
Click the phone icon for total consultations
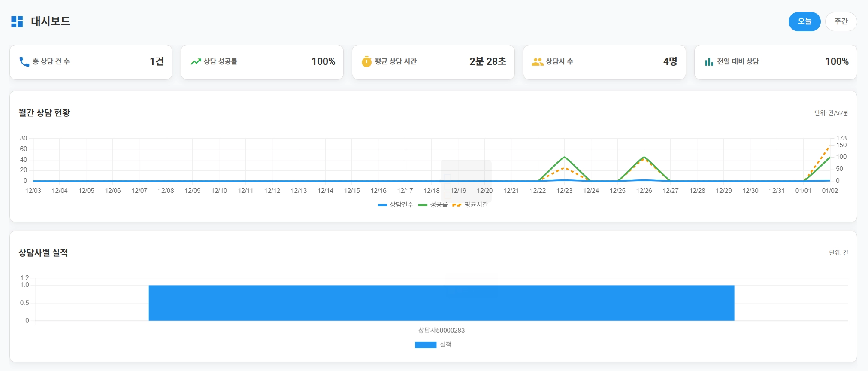pyautogui.click(x=24, y=62)
